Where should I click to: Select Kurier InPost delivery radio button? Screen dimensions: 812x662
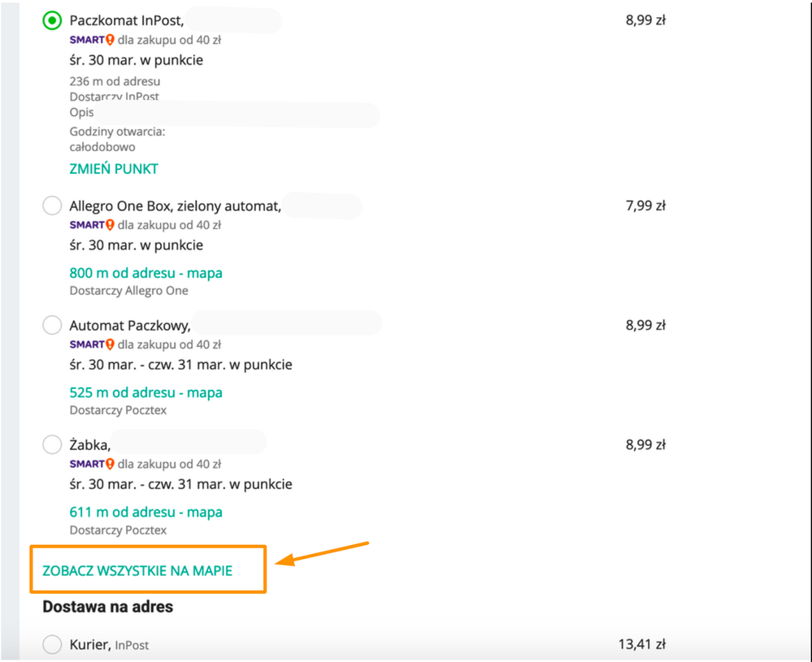[52, 644]
